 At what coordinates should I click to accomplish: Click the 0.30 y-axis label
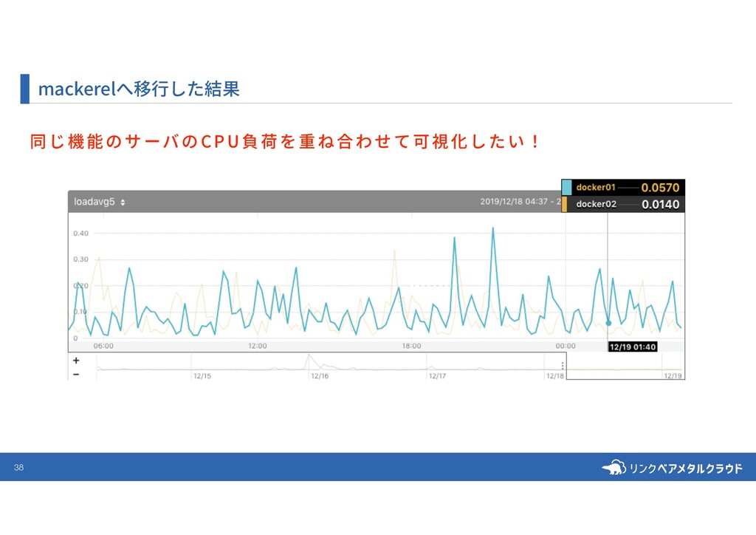coord(81,259)
